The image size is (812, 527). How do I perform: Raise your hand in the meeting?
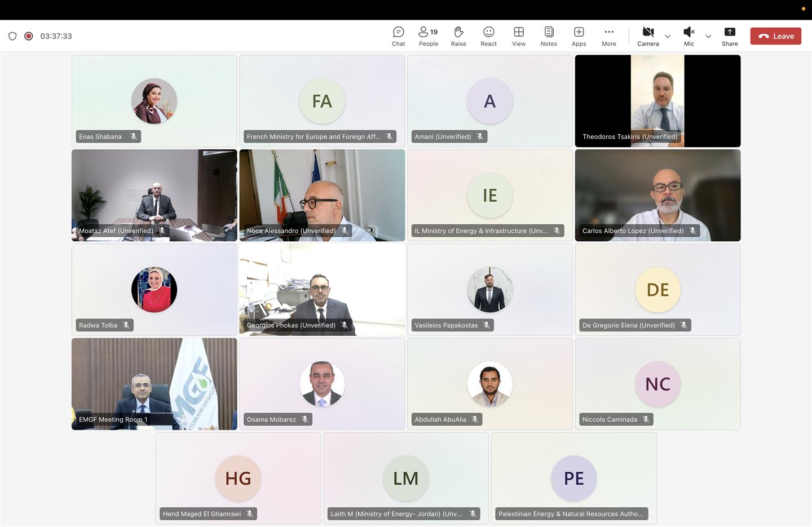click(x=458, y=36)
